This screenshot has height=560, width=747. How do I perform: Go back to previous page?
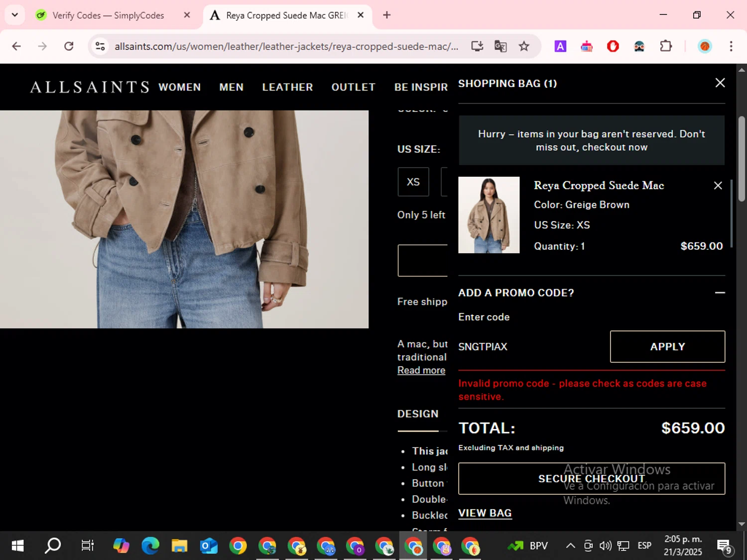pyautogui.click(x=16, y=46)
